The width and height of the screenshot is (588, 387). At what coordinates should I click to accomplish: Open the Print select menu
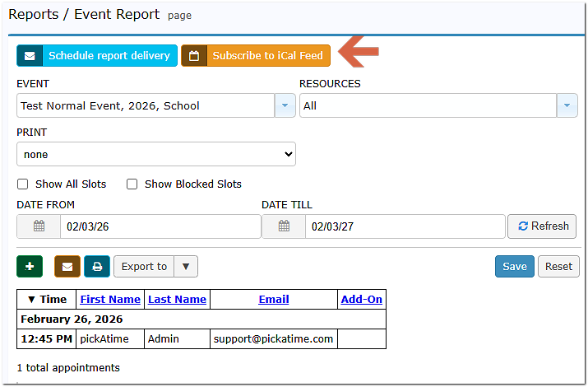coord(156,154)
